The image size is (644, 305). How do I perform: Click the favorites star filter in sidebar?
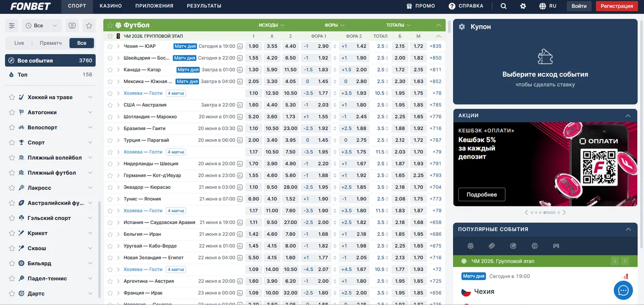pos(89,26)
